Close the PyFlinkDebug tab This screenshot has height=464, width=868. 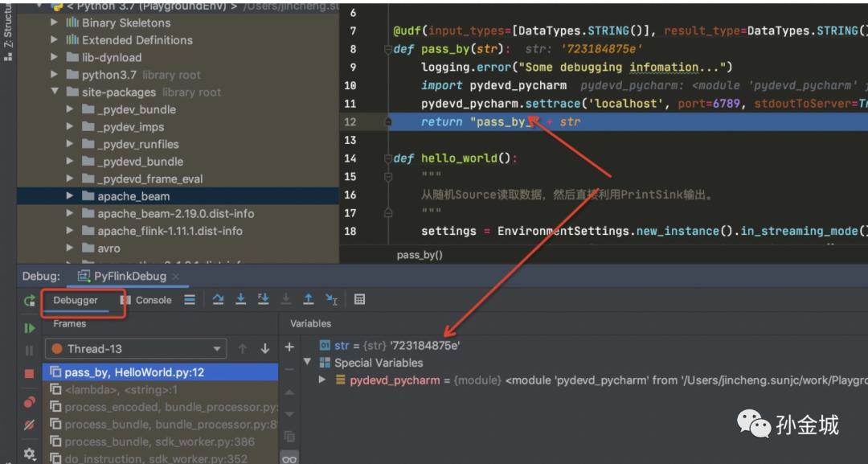pyautogui.click(x=176, y=277)
